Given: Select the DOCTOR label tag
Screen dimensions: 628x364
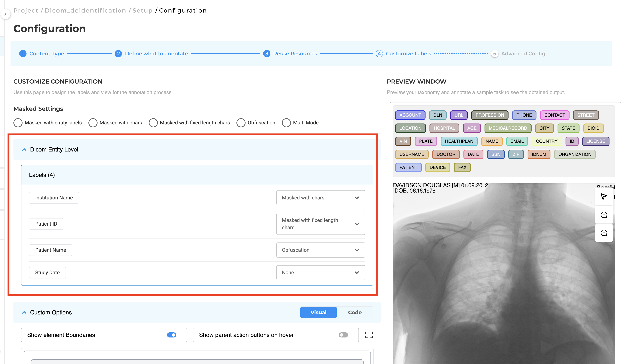Looking at the screenshot, I should (x=446, y=154).
